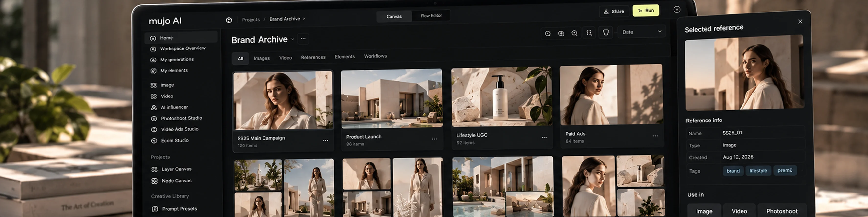This screenshot has width=868, height=217.
Task: Click the Projects breadcrumb link
Action: pos(251,20)
